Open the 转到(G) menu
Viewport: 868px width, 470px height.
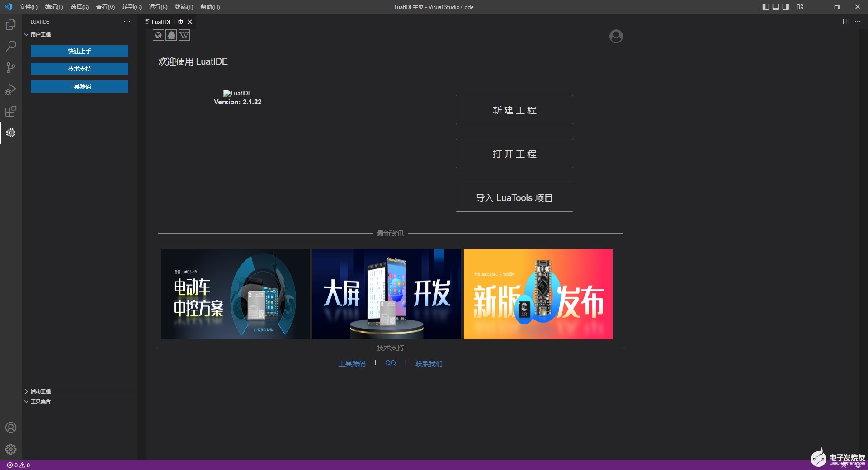pos(132,7)
